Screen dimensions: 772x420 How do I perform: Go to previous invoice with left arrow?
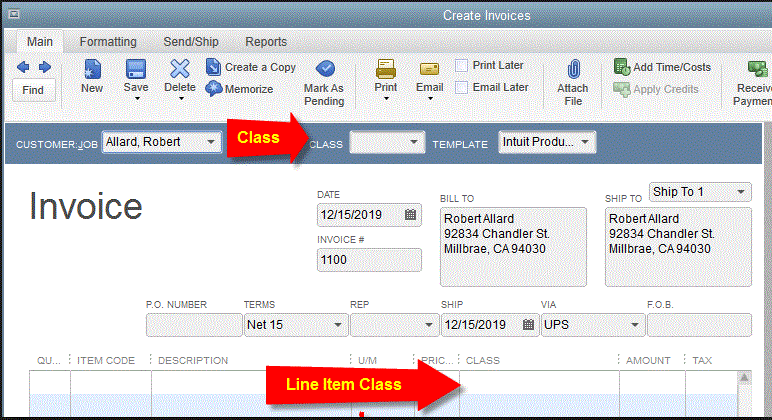click(23, 67)
